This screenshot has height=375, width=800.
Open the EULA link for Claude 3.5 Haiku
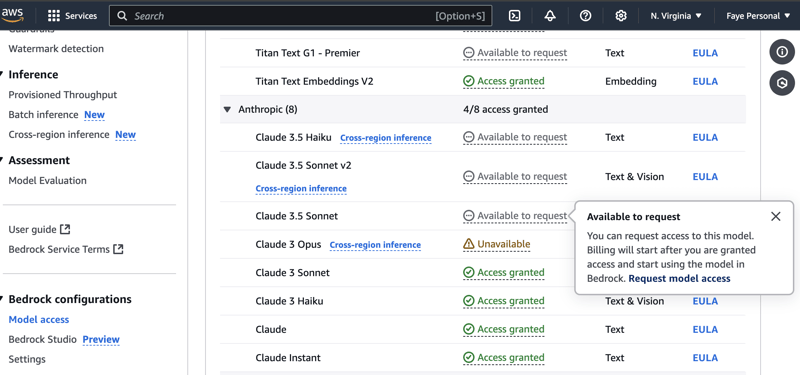(705, 137)
